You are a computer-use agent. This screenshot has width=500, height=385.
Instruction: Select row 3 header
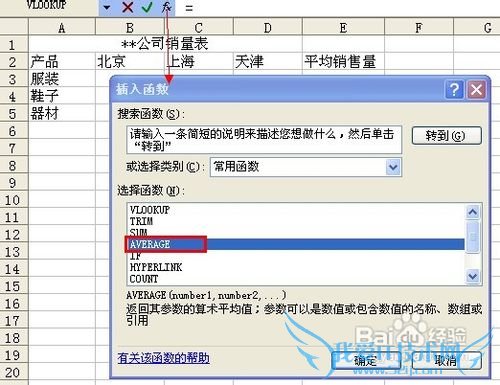tap(13, 79)
